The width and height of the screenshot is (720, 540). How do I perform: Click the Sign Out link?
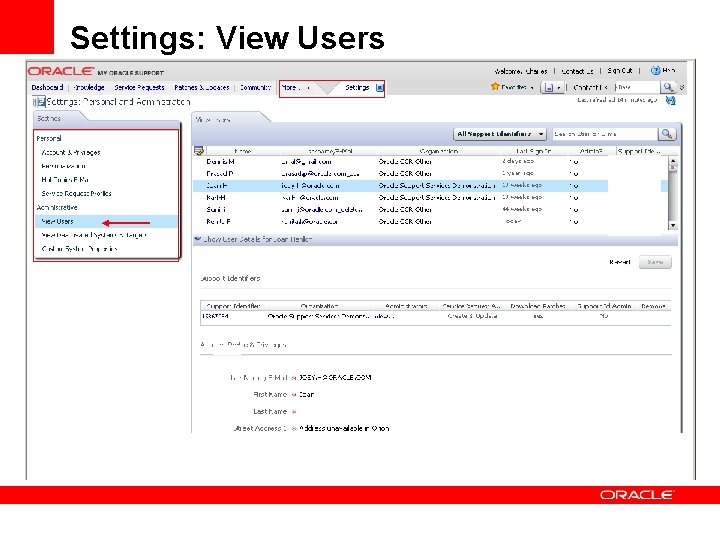[x=620, y=71]
